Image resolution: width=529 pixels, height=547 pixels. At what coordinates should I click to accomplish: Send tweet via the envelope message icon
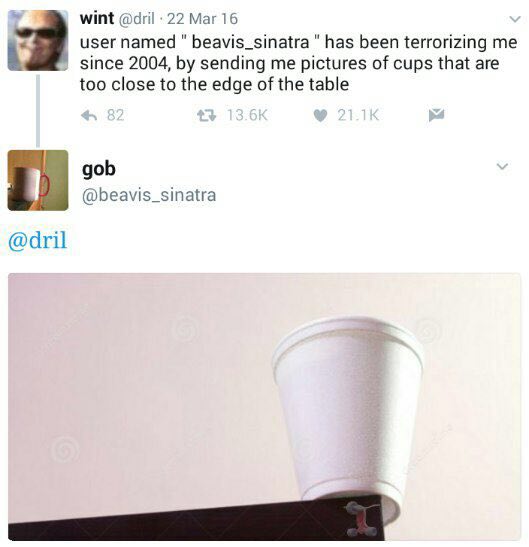click(436, 115)
